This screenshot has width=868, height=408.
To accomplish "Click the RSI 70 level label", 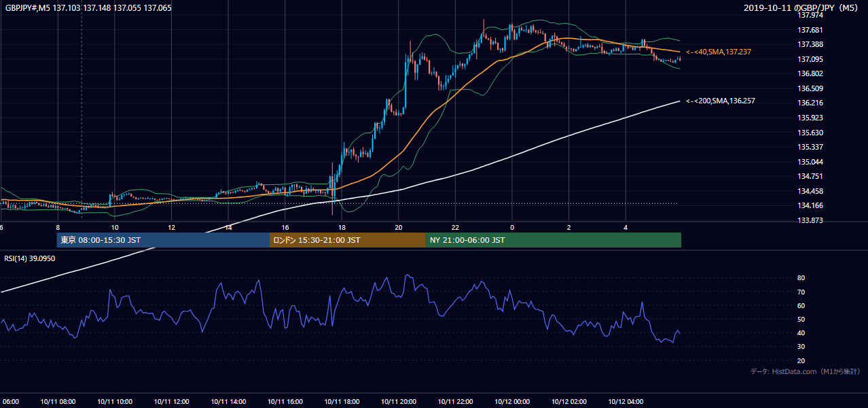I will (x=801, y=292).
